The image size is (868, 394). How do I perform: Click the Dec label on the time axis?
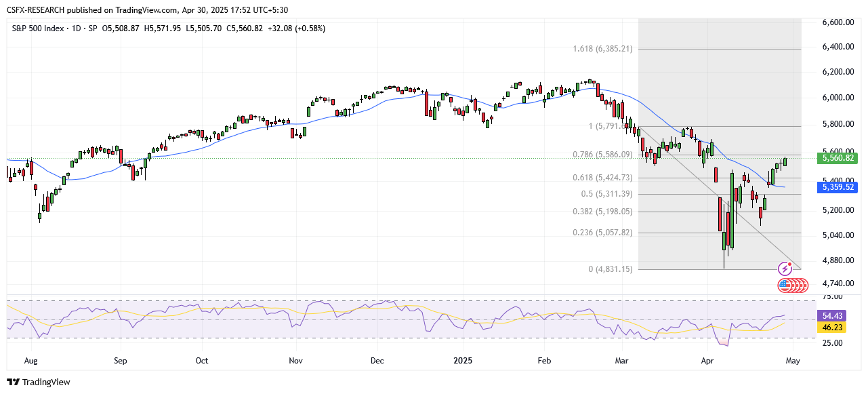(377, 361)
